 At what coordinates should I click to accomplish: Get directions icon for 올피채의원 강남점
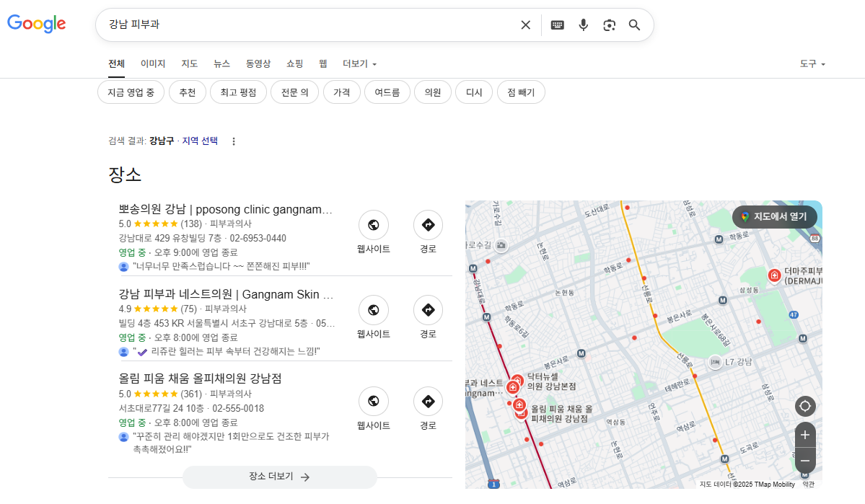point(428,402)
